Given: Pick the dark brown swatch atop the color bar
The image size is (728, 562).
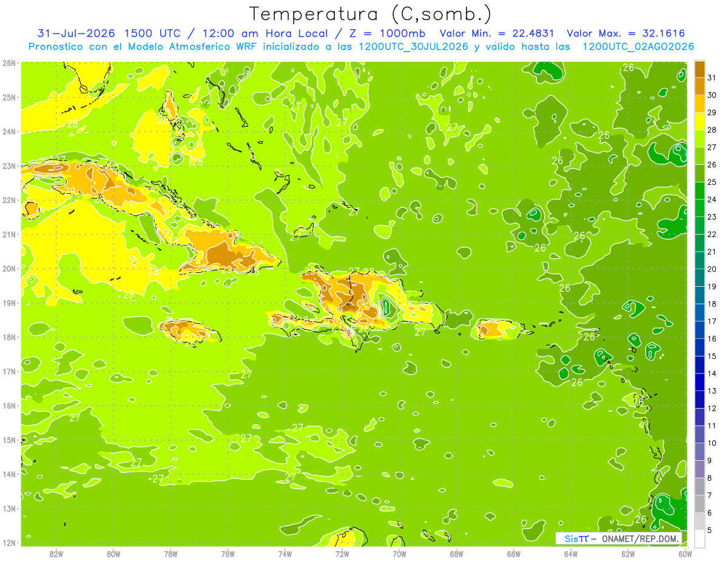Looking at the screenshot, I should tap(699, 69).
